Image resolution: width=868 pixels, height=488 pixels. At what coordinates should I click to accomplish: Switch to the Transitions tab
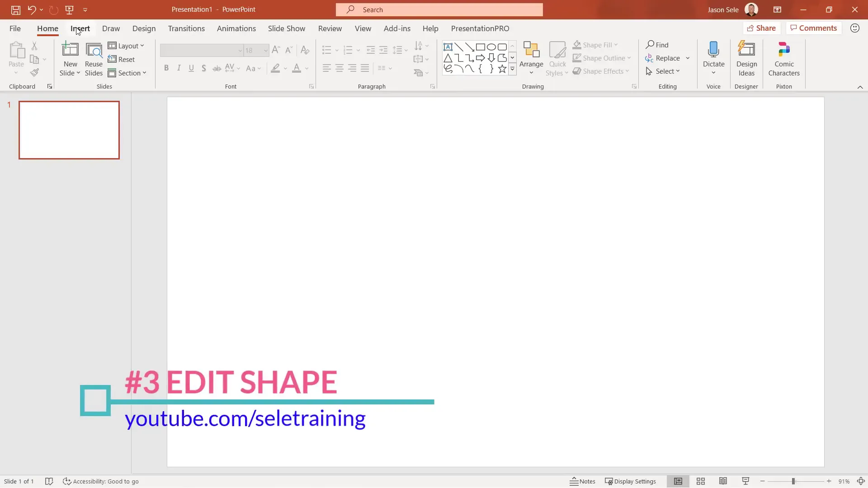pyautogui.click(x=186, y=28)
